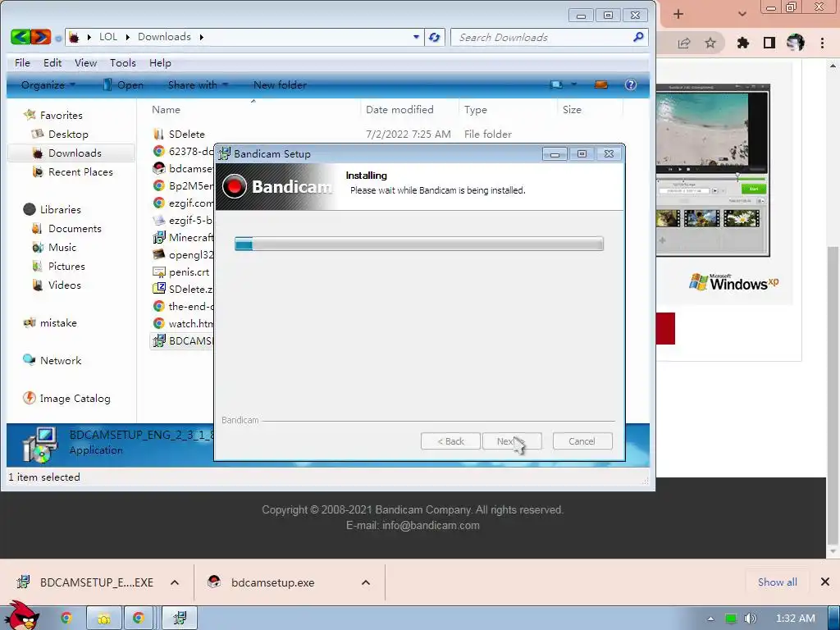840x630 pixels.
Task: Expand options for BDCAMSETUP_E....EXE download
Action: pos(175,582)
